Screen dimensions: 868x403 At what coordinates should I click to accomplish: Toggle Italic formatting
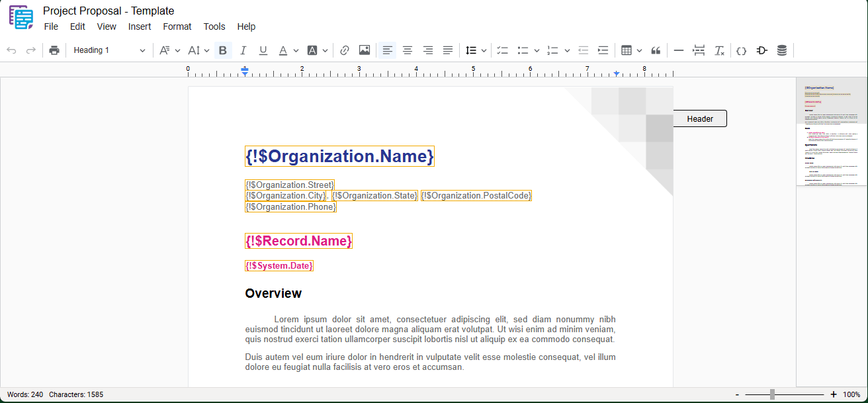(243, 50)
